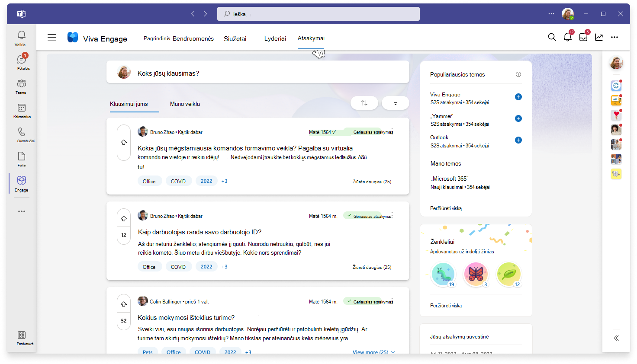Open options menu for employee ID question
Viewport: 637px width, 364px height.
coord(392,215)
